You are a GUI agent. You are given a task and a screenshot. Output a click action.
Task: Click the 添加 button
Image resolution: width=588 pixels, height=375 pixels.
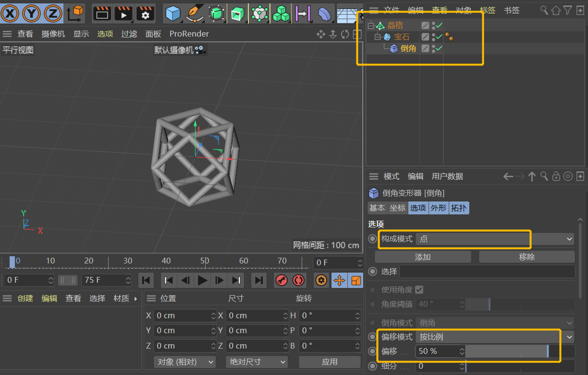coord(423,257)
